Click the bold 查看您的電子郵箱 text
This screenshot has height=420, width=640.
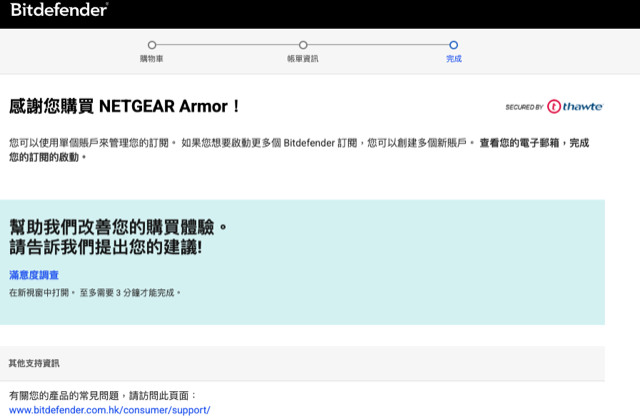519,143
